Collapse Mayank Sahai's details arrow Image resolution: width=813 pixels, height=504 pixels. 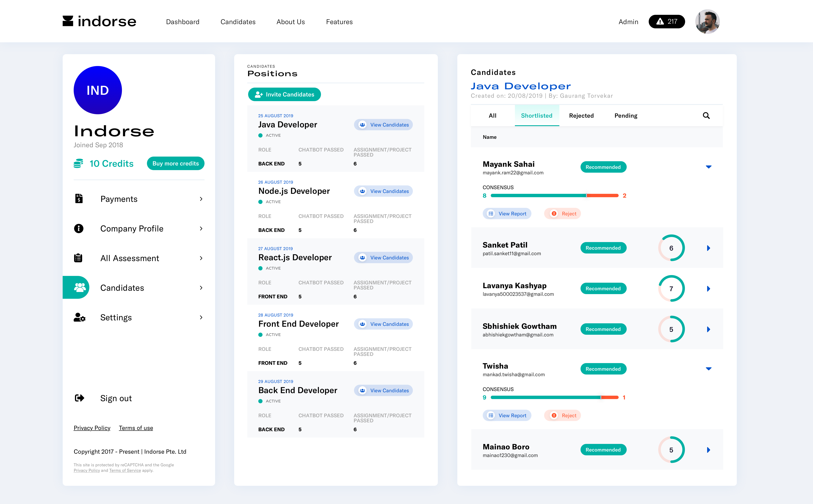pyautogui.click(x=709, y=167)
